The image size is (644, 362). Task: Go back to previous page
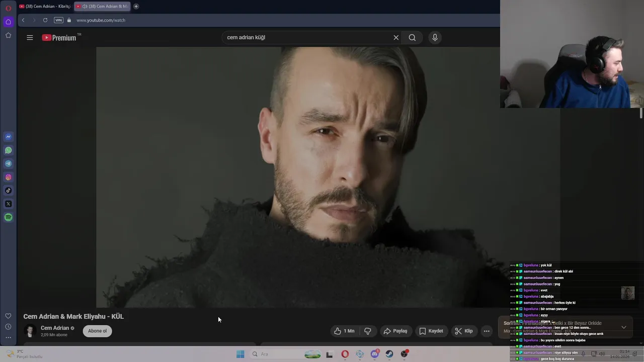pyautogui.click(x=23, y=20)
